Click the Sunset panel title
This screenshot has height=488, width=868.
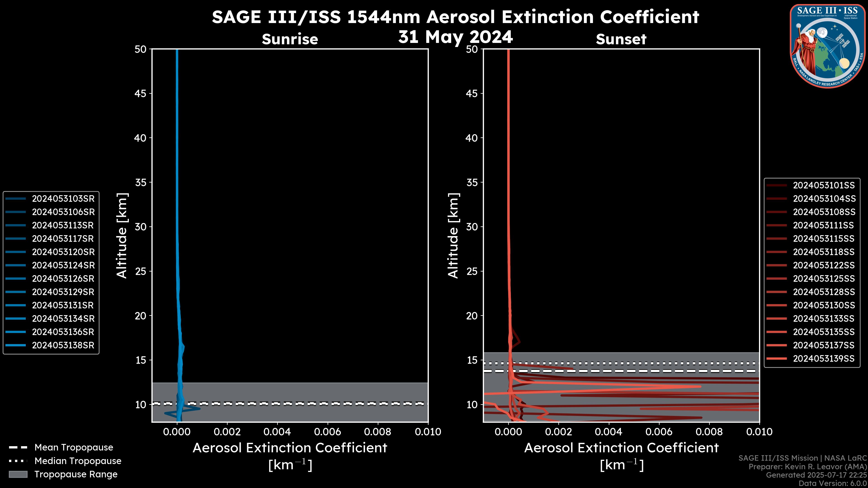[x=621, y=39]
